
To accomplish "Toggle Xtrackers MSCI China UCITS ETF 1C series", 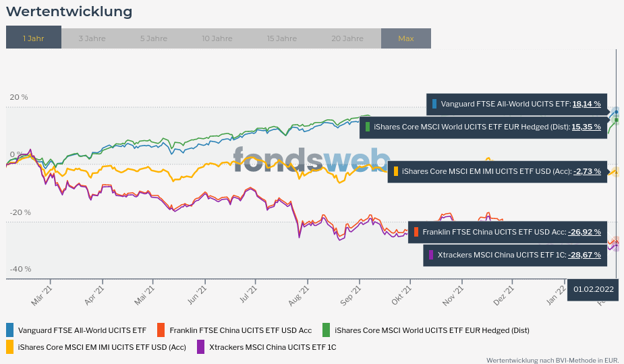I will click(x=273, y=347).
